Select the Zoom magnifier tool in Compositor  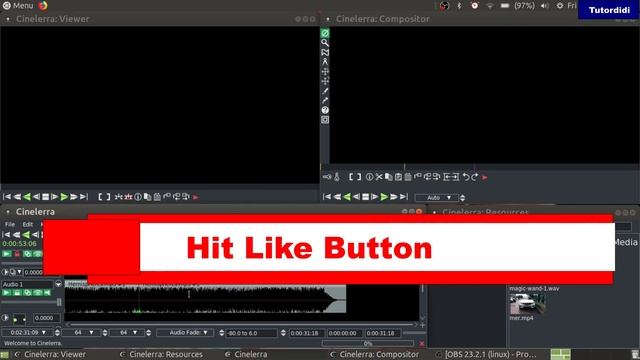pyautogui.click(x=325, y=43)
